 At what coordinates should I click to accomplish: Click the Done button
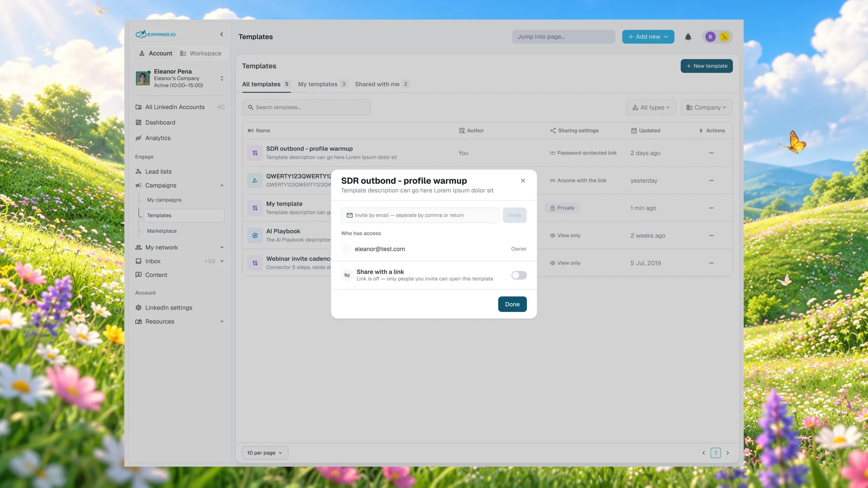[512, 304]
